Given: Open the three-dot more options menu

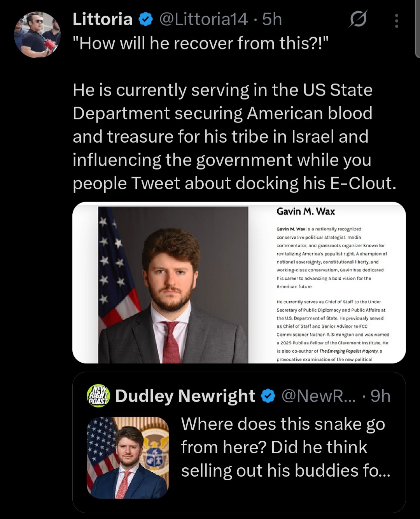Looking at the screenshot, I should coord(396,21).
